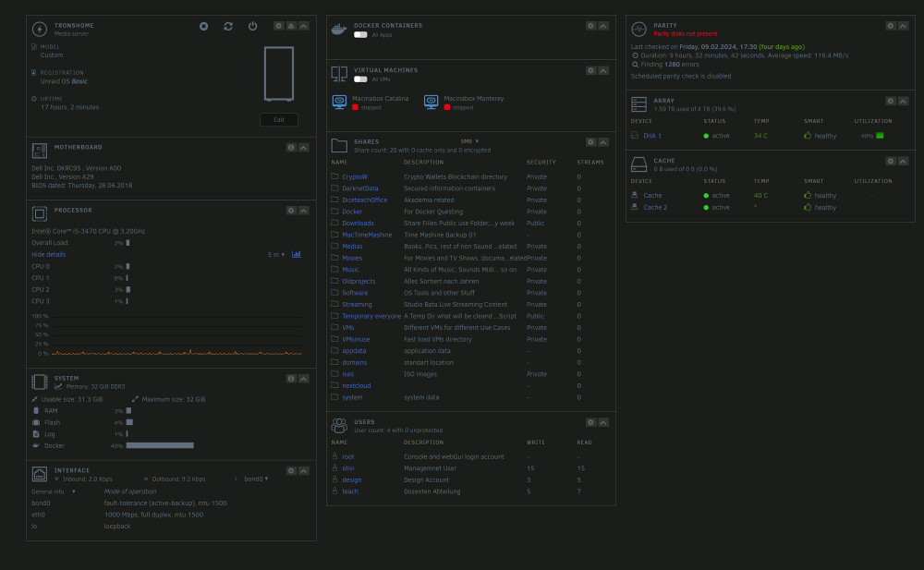The image size is (924, 570).
Task: Click the Edit button under case image
Action: pos(279,120)
